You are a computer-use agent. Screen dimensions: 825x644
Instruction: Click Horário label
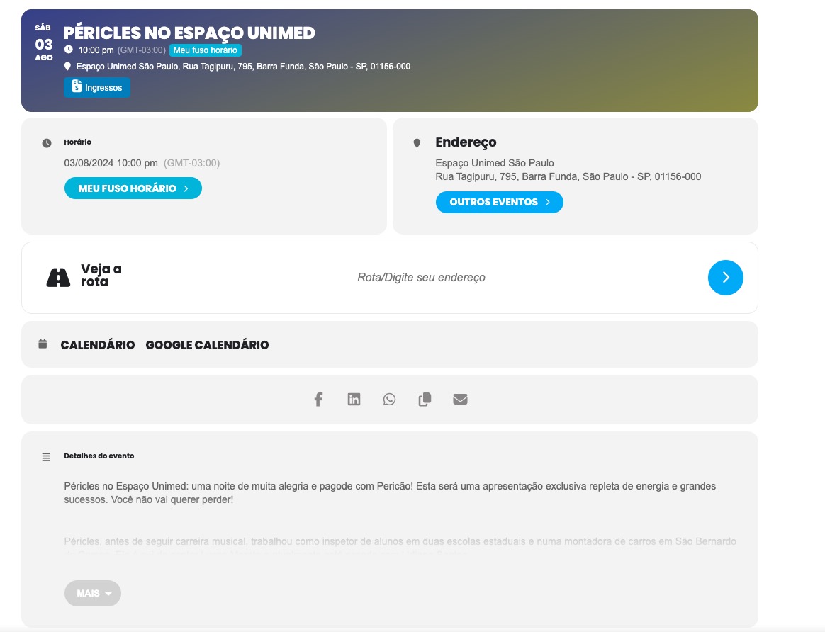point(77,142)
